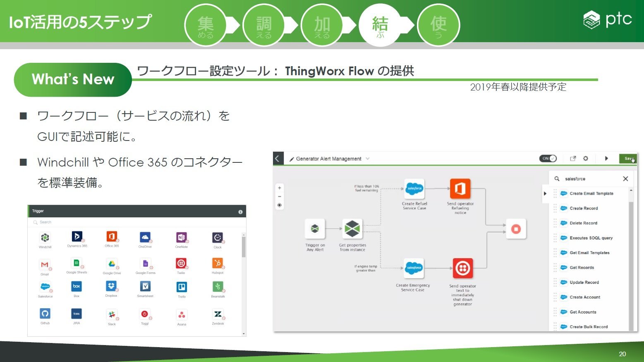The width and height of the screenshot is (644, 362).
Task: Click the red stop end node
Action: 516,229
